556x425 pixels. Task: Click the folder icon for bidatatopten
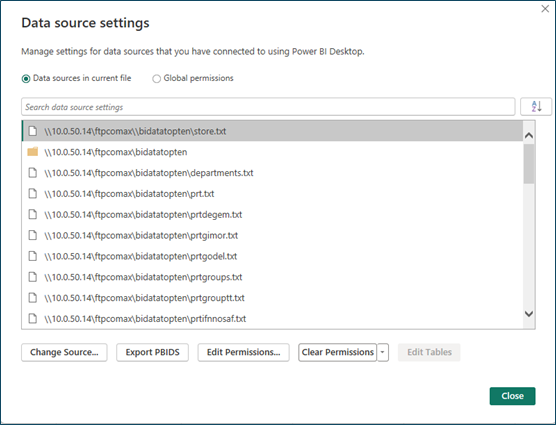tap(33, 152)
